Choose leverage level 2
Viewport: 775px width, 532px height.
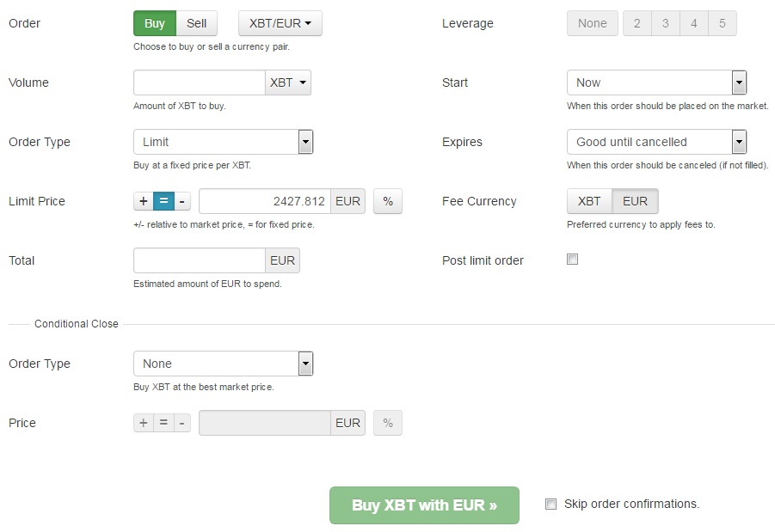[x=637, y=23]
